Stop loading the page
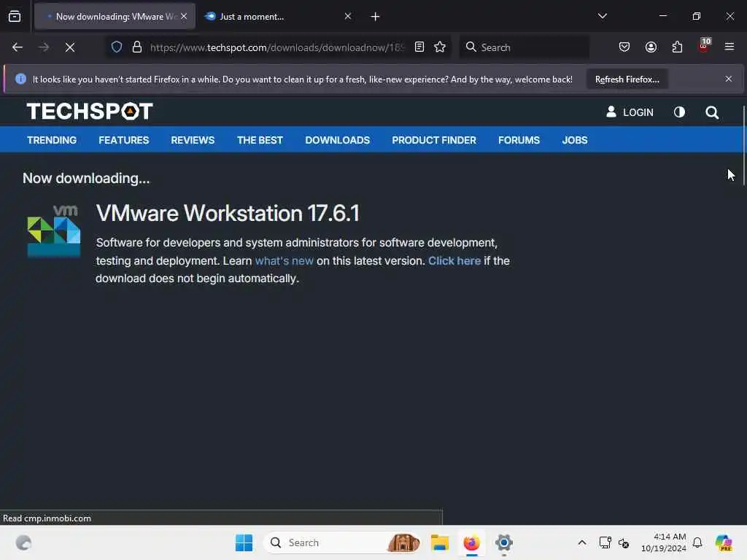The image size is (747, 560). coord(70,47)
